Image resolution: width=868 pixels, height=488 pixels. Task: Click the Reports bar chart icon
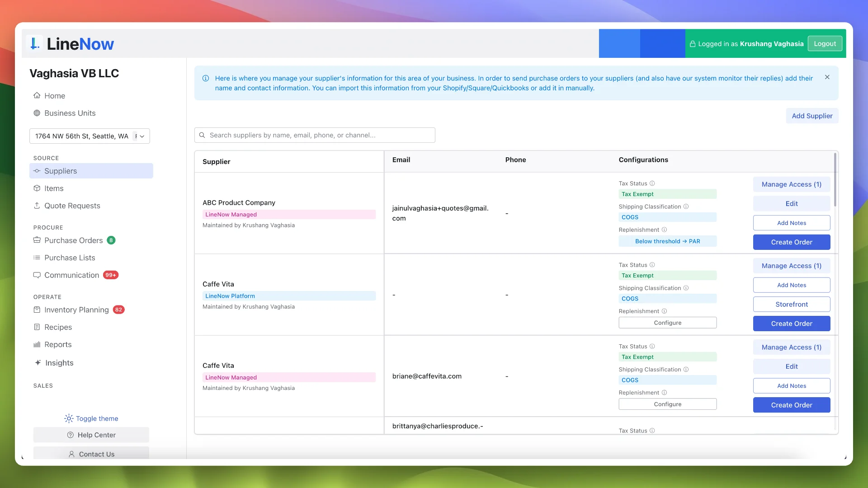37,345
